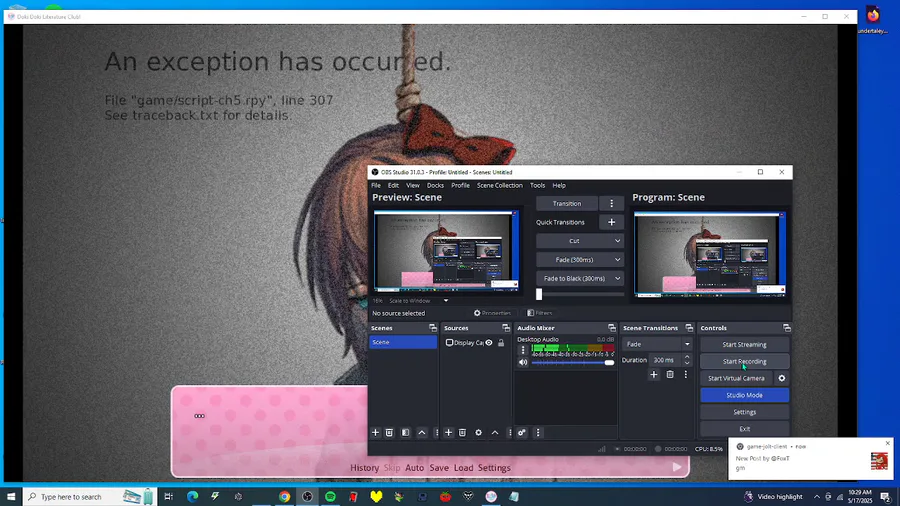Open source properties gear in Sources toolbar
This screenshot has width=900, height=506.
tap(478, 433)
